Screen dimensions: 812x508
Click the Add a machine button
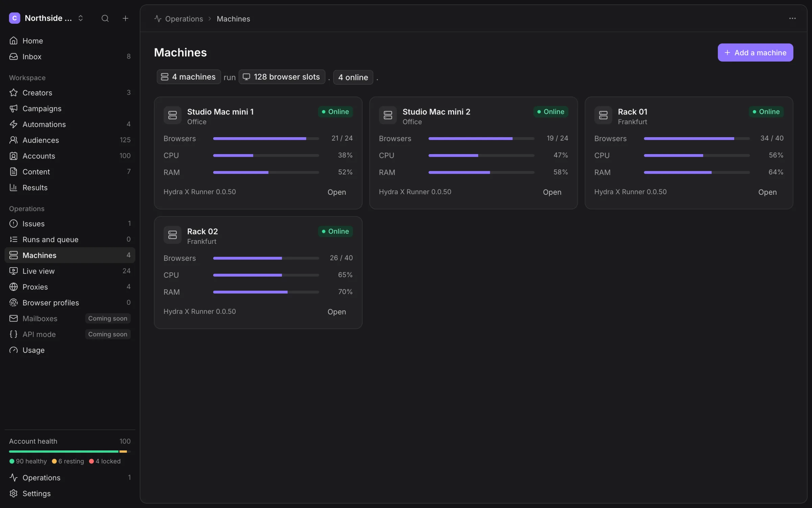point(755,52)
